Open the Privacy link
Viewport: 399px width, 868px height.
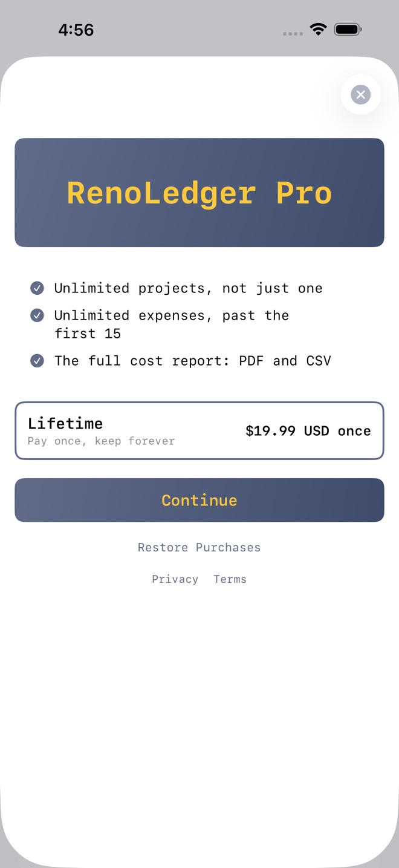click(175, 579)
